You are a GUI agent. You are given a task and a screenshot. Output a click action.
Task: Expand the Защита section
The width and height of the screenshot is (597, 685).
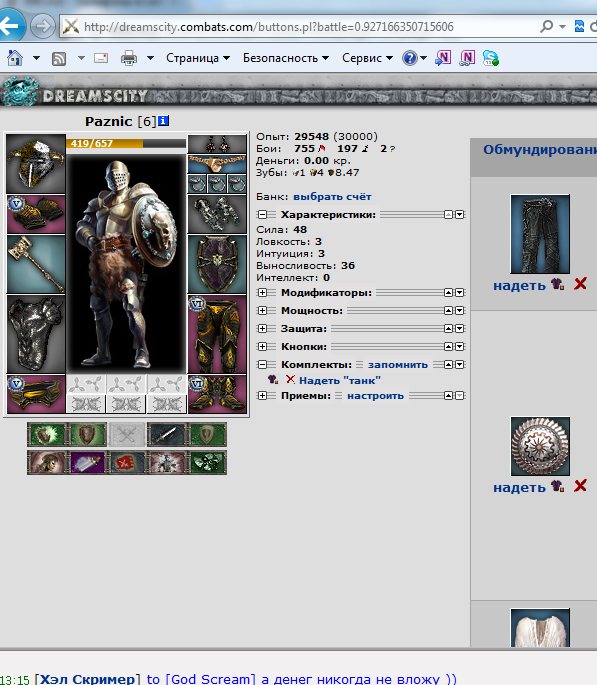[262, 329]
